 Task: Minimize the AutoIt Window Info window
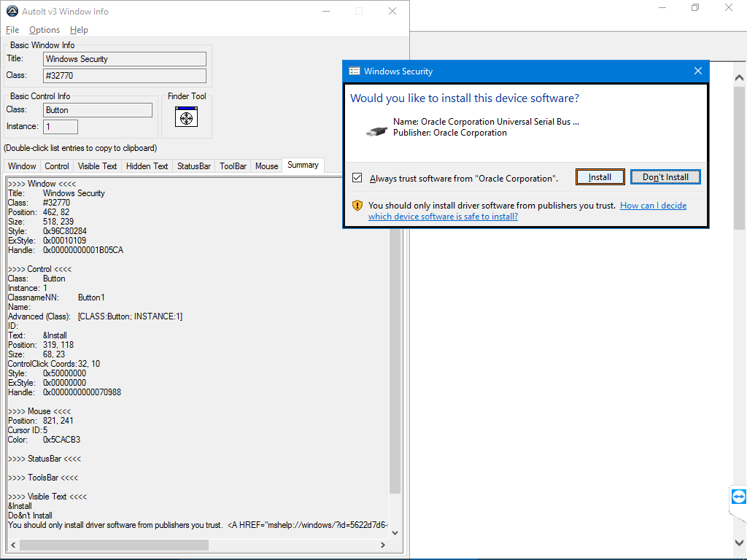coord(326,11)
